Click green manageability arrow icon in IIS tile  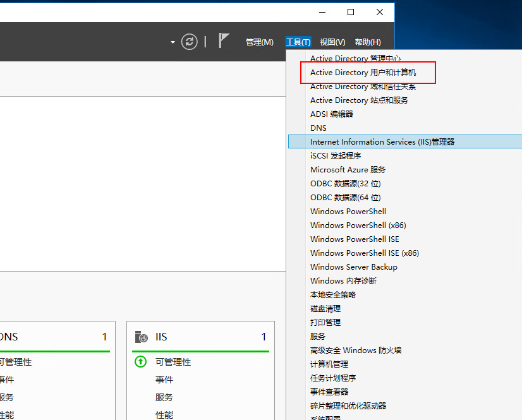coord(140,362)
